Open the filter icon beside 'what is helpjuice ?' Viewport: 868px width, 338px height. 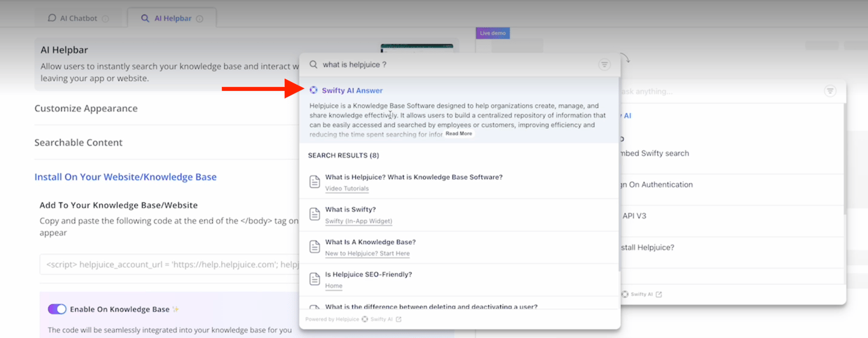click(x=604, y=65)
